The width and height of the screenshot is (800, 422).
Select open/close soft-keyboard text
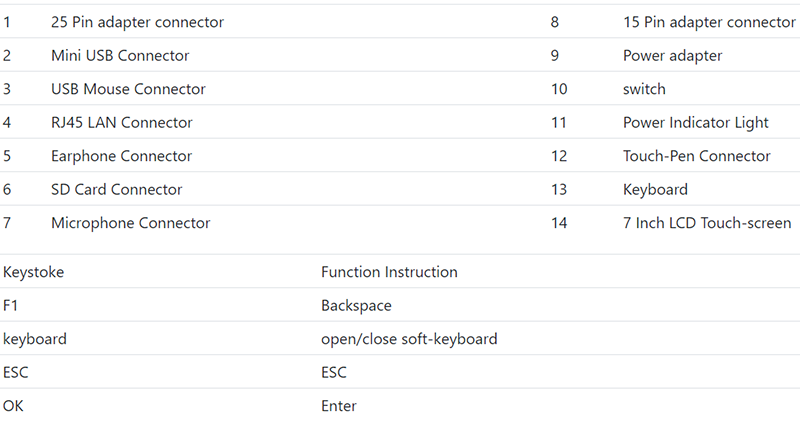click(409, 339)
